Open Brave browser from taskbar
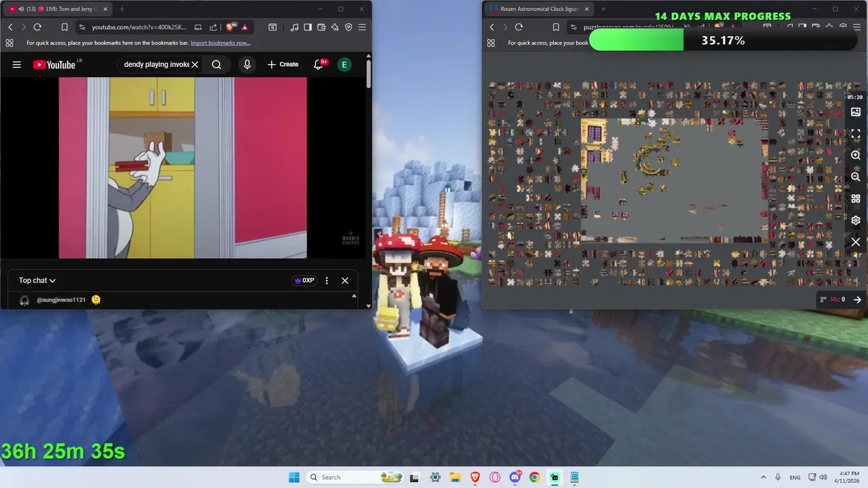The image size is (868, 488). (475, 477)
